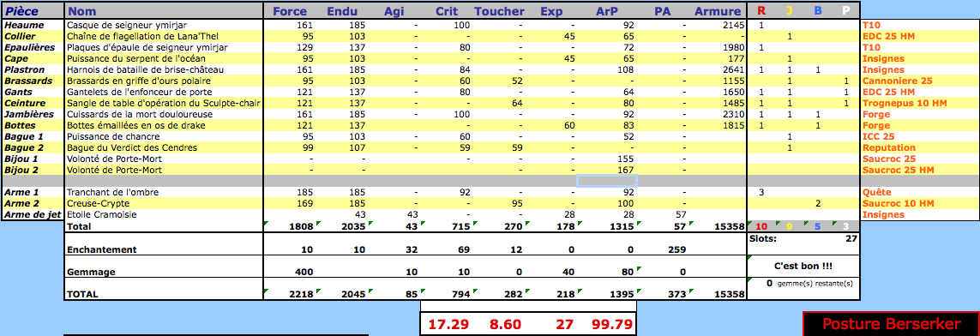Select the total armor value 15358 in Total row
The width and height of the screenshot is (980, 336).
pyautogui.click(x=730, y=226)
